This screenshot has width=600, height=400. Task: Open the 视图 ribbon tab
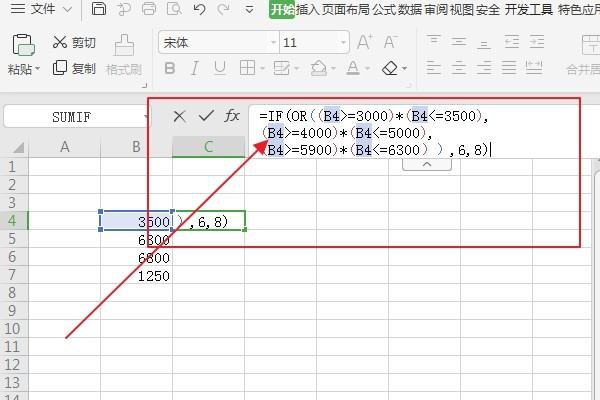tap(461, 9)
